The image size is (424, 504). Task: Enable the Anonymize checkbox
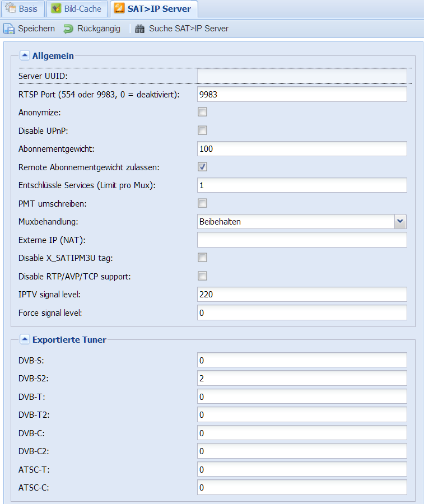[202, 112]
